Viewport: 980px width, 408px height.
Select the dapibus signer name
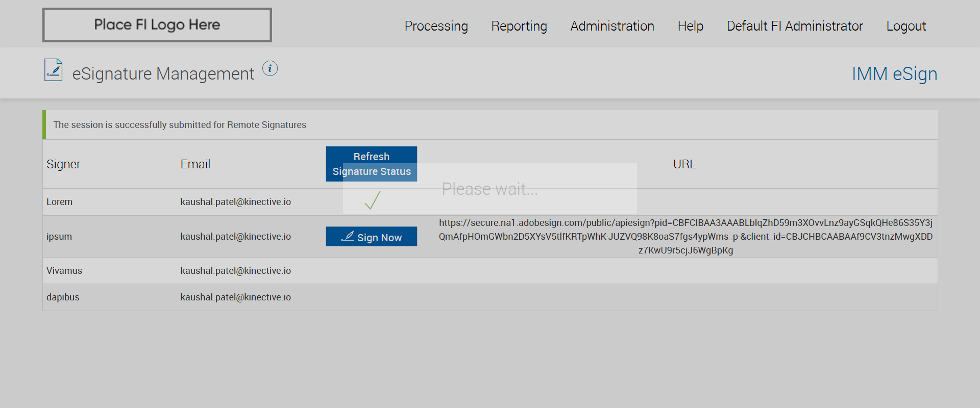[x=63, y=297]
